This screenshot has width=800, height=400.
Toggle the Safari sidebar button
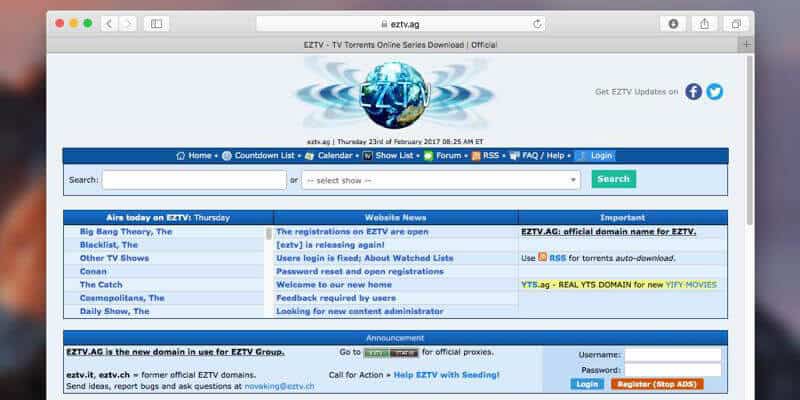pos(157,23)
